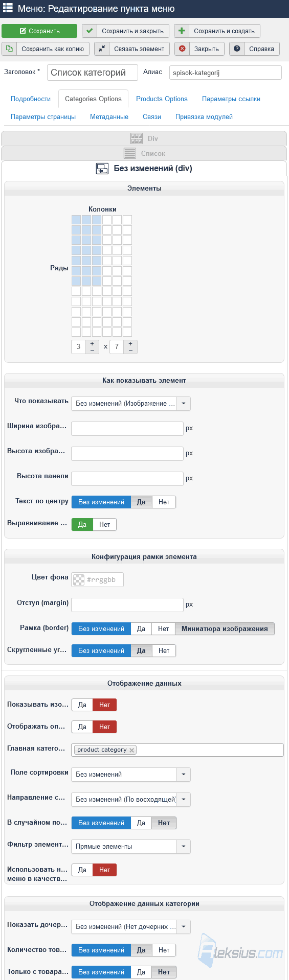Set Выравнивание to Нет

105,525
